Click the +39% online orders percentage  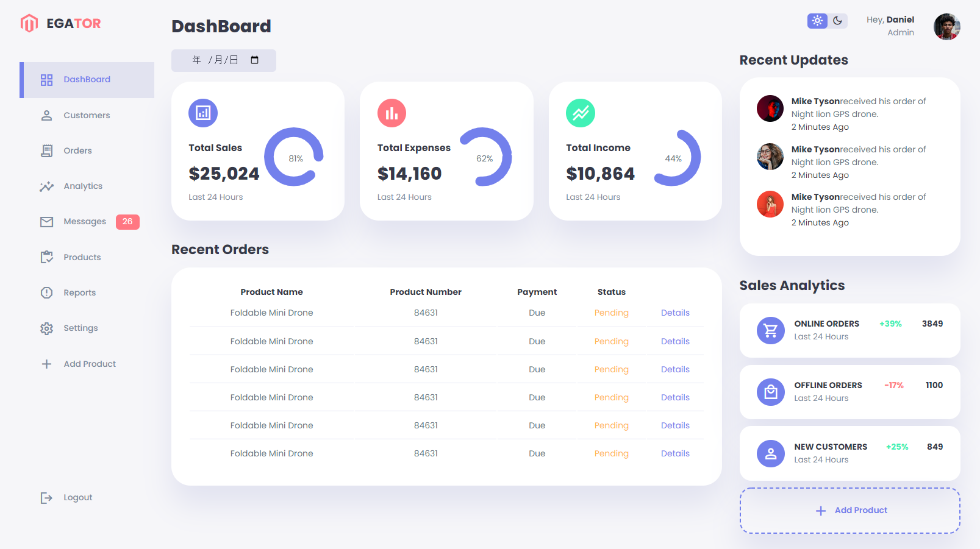890,324
